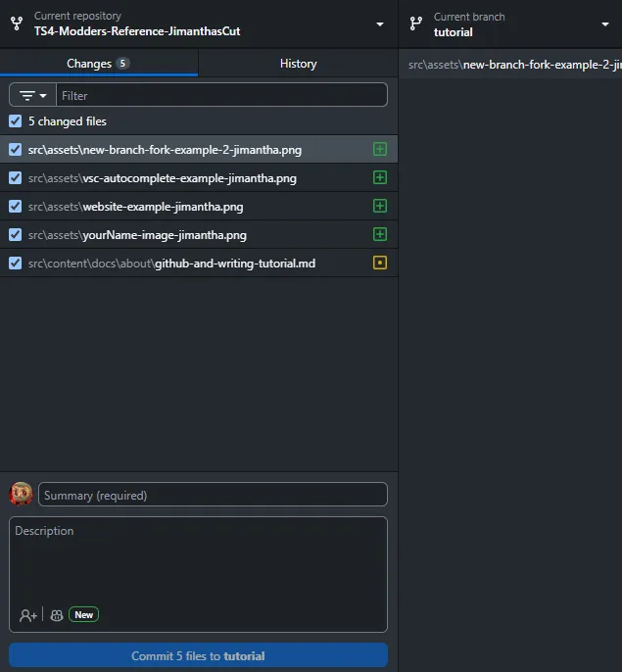The image size is (622, 672).
Task: Focus the Summary (required) field
Action: [x=213, y=495]
